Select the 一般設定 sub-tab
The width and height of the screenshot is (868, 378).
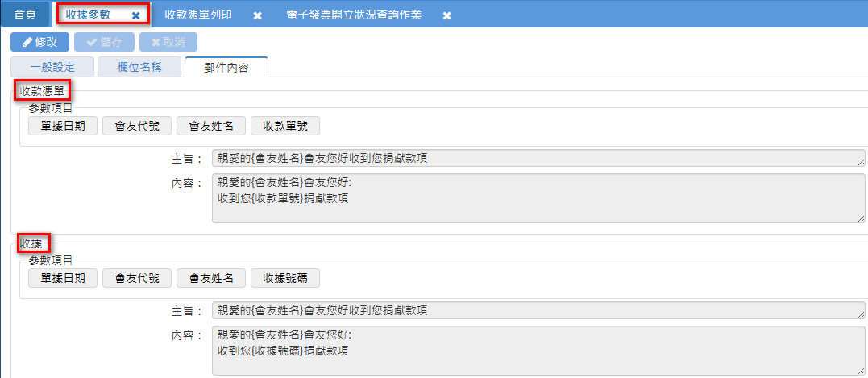53,67
